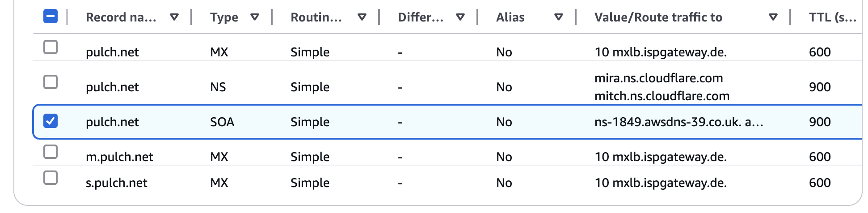Toggle the select-all records checkbox
Screen dimensions: 868x213
51,17
